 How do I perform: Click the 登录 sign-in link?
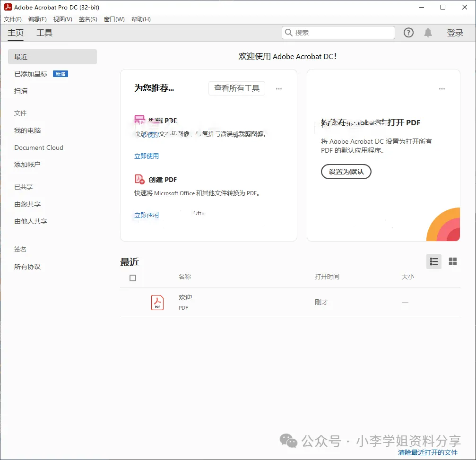click(x=455, y=33)
